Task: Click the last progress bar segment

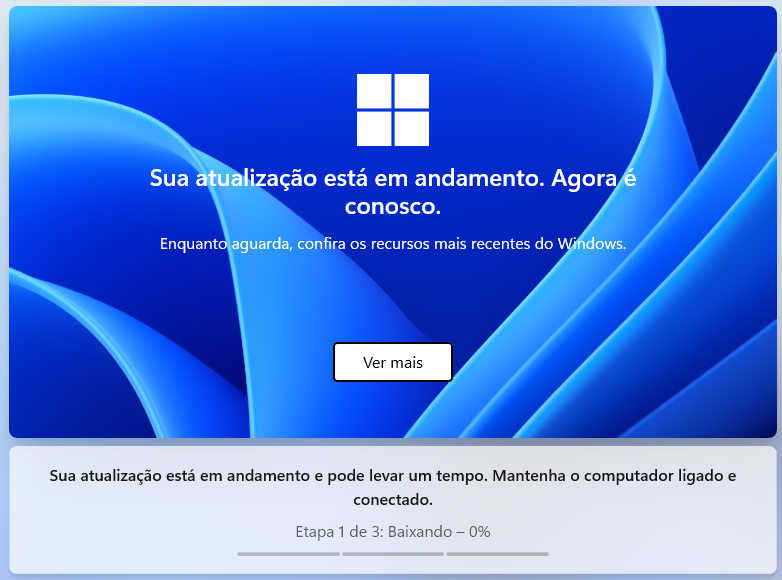Action: [x=497, y=554]
